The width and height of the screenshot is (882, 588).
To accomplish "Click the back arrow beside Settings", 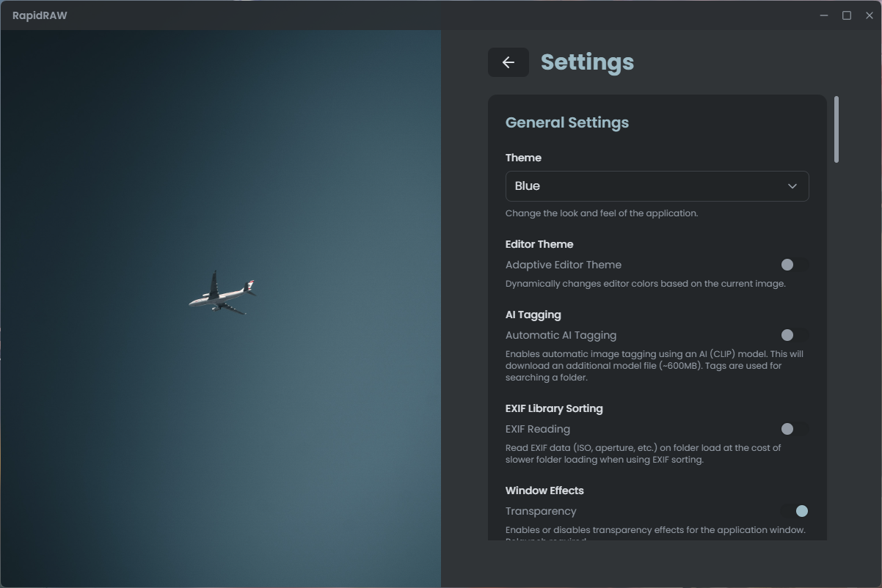I will click(508, 62).
